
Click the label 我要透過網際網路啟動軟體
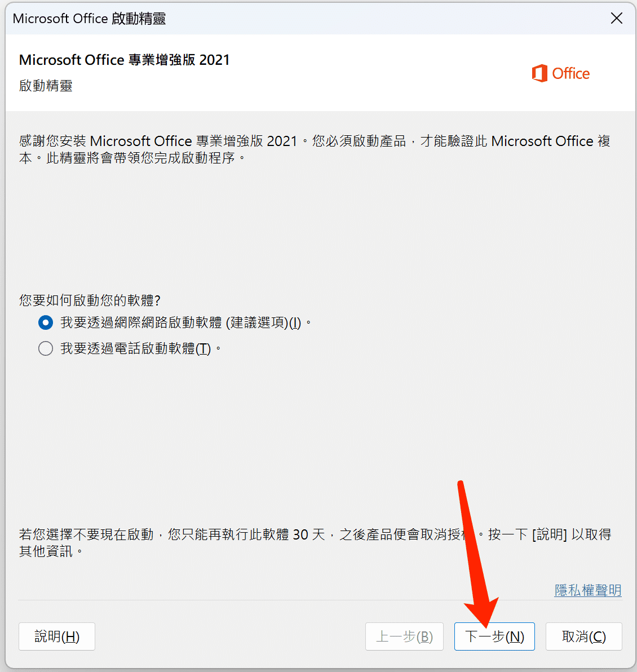coord(141,322)
